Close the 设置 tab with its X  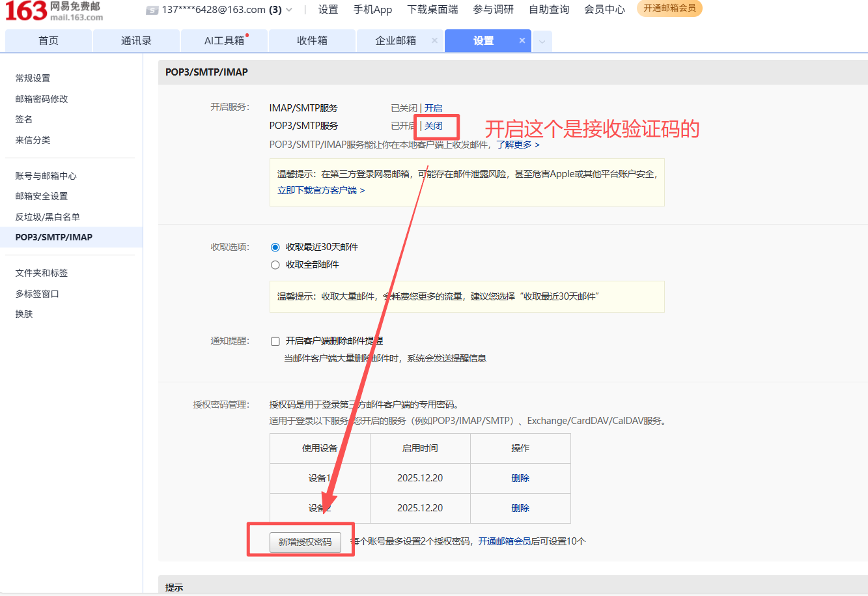522,40
